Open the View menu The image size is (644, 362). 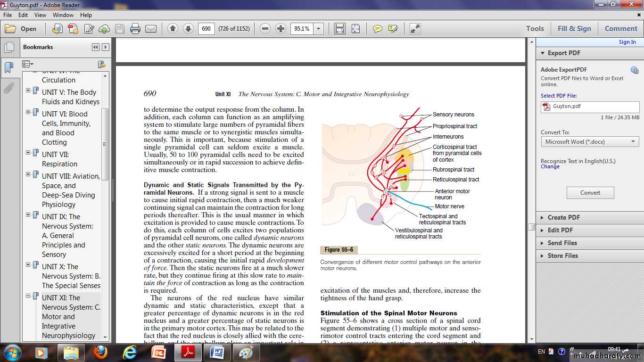tap(40, 15)
